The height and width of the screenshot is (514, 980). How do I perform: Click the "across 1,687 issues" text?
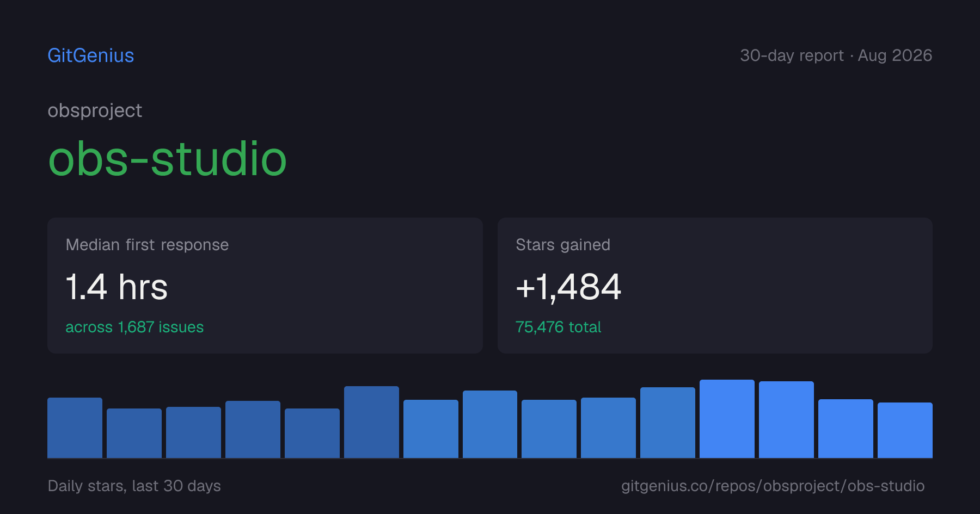point(134,327)
